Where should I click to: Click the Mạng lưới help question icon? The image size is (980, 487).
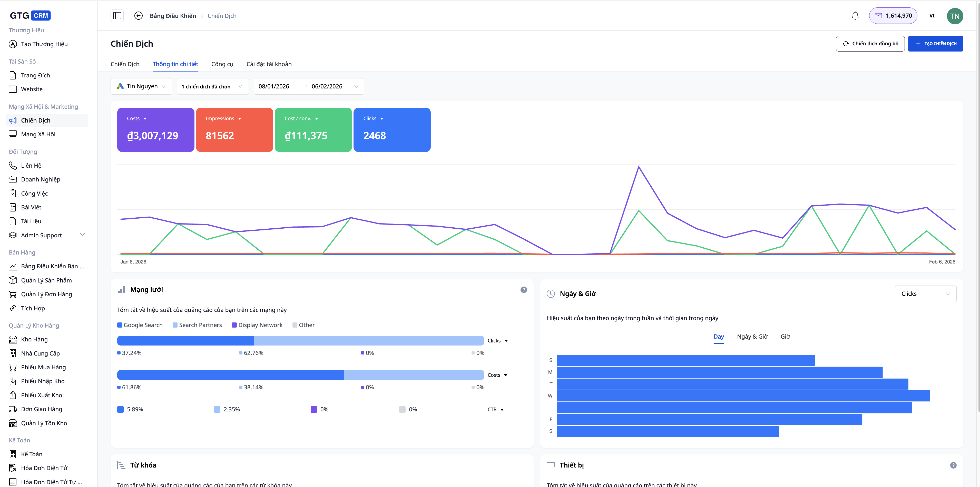coord(523,290)
